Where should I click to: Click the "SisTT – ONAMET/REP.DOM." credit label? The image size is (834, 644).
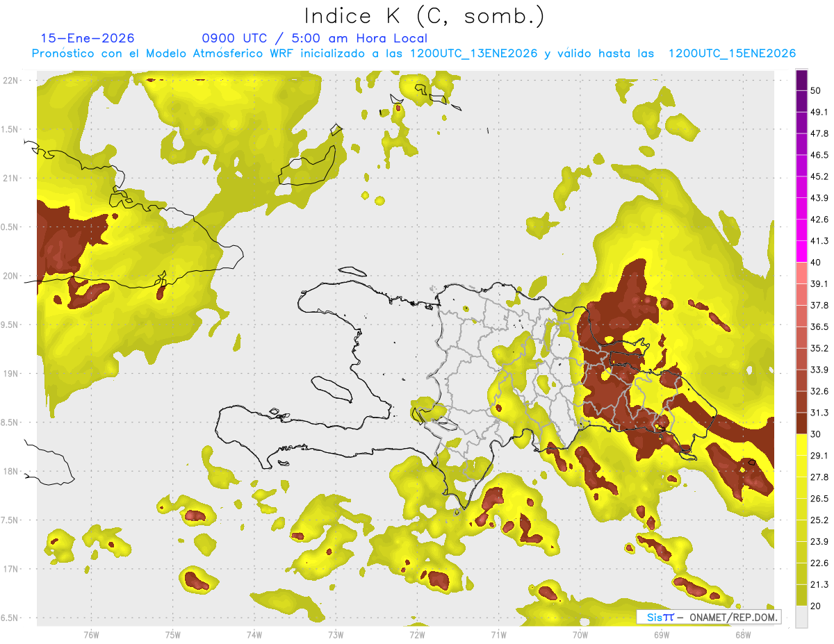pyautogui.click(x=709, y=617)
